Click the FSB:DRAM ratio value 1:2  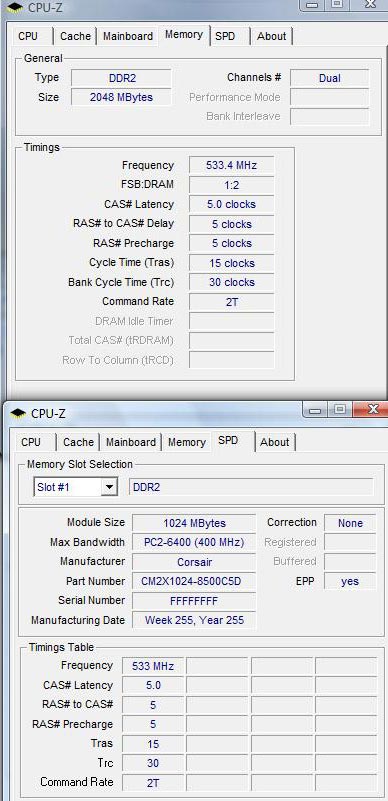click(231, 185)
